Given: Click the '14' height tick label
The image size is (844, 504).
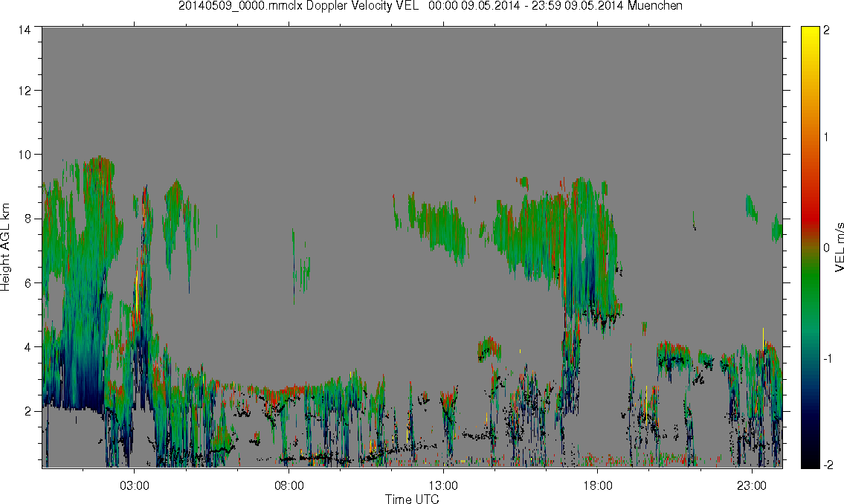Looking at the screenshot, I should [x=25, y=30].
